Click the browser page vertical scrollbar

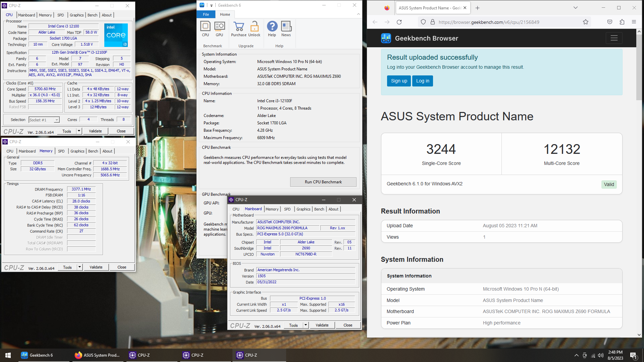tap(639, 67)
